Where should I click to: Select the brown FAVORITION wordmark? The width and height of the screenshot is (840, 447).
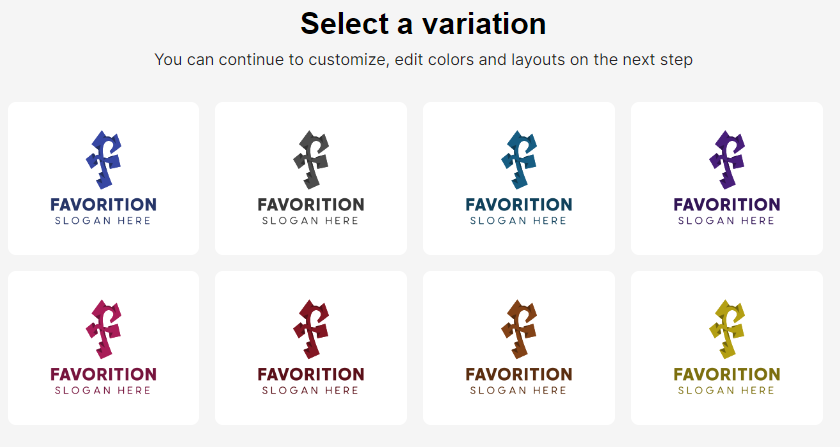[x=519, y=374]
